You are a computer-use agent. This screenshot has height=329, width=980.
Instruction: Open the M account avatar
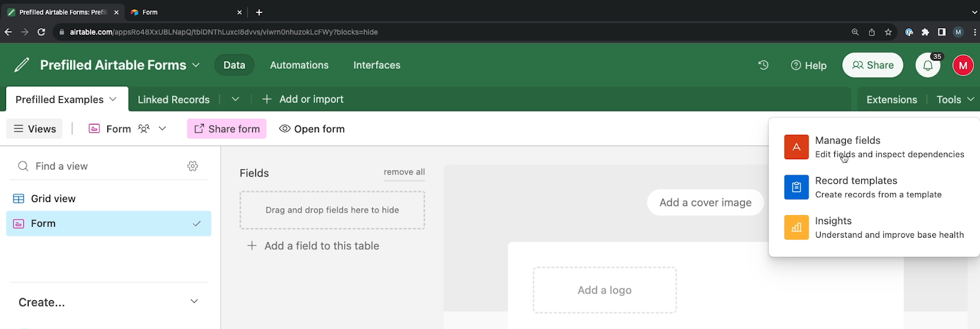point(963,65)
